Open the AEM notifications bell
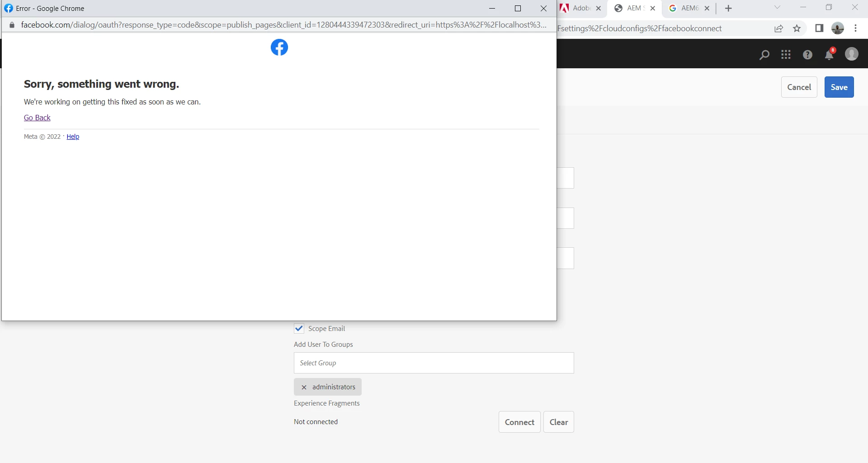This screenshot has width=868, height=463. pos(829,54)
